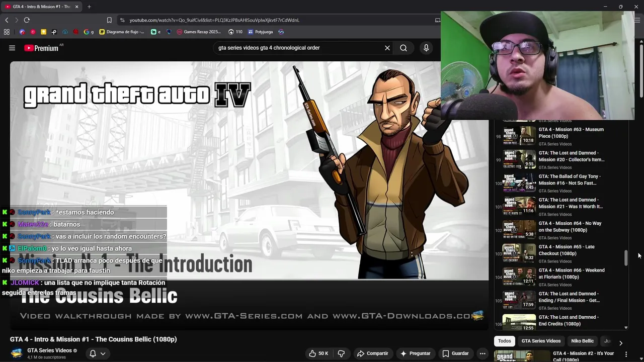
Task: Click the Preguntar ask button
Action: pyautogui.click(x=415, y=353)
